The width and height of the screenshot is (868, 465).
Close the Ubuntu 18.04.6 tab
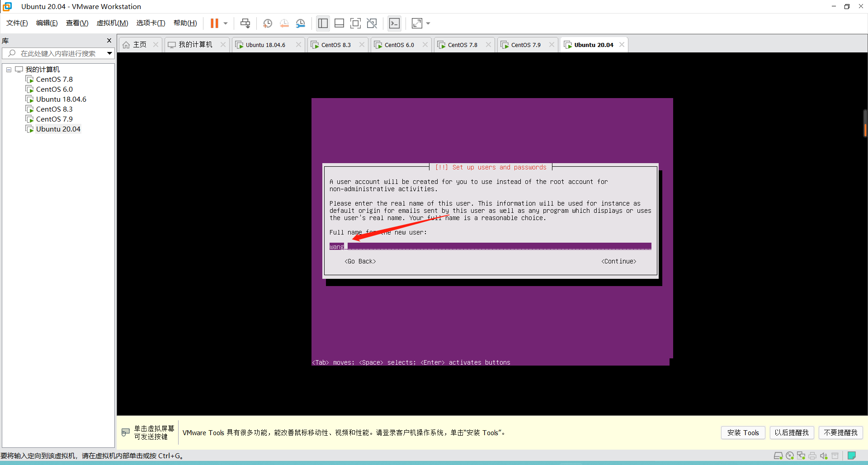298,45
